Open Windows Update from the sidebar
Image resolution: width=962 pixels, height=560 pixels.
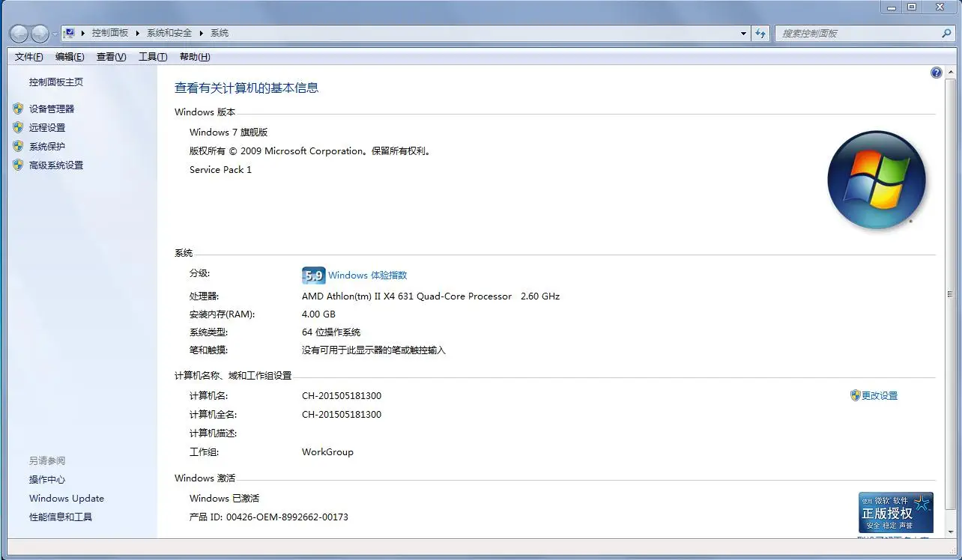point(66,498)
